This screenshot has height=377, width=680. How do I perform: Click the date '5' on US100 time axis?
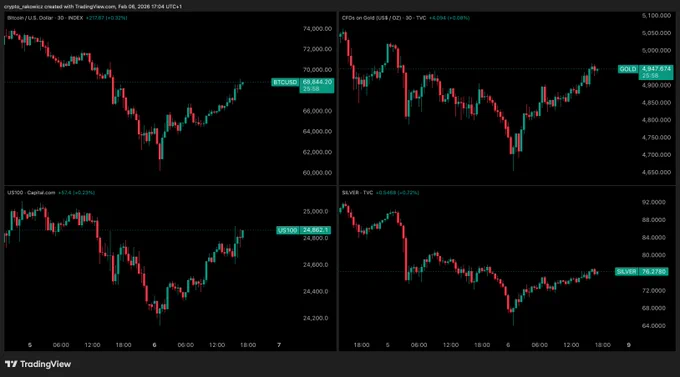30,345
